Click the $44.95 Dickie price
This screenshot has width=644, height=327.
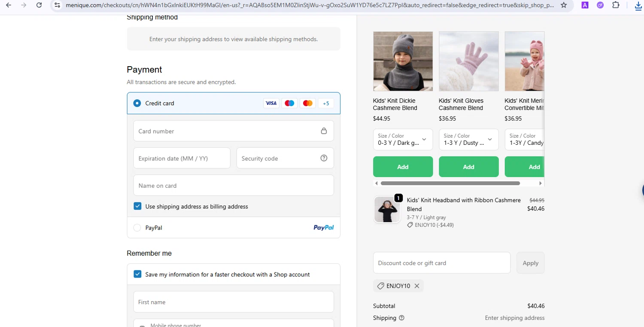point(381,119)
